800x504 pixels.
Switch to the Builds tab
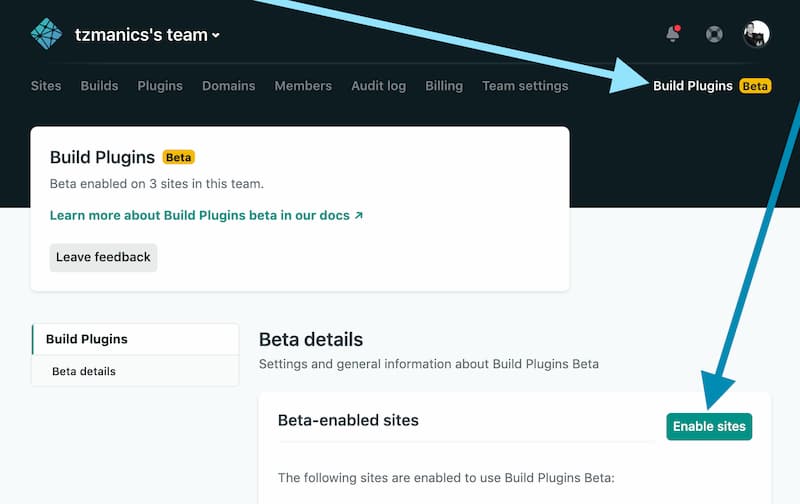point(99,86)
